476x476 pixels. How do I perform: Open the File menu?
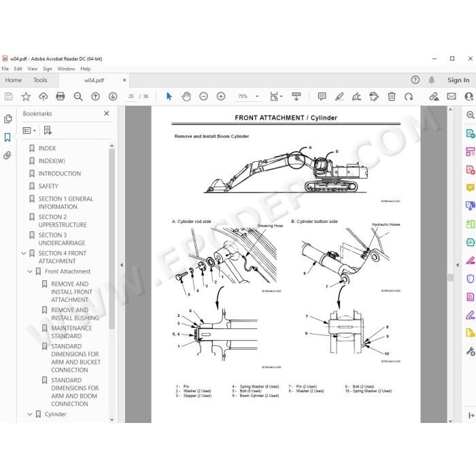pos(5,69)
